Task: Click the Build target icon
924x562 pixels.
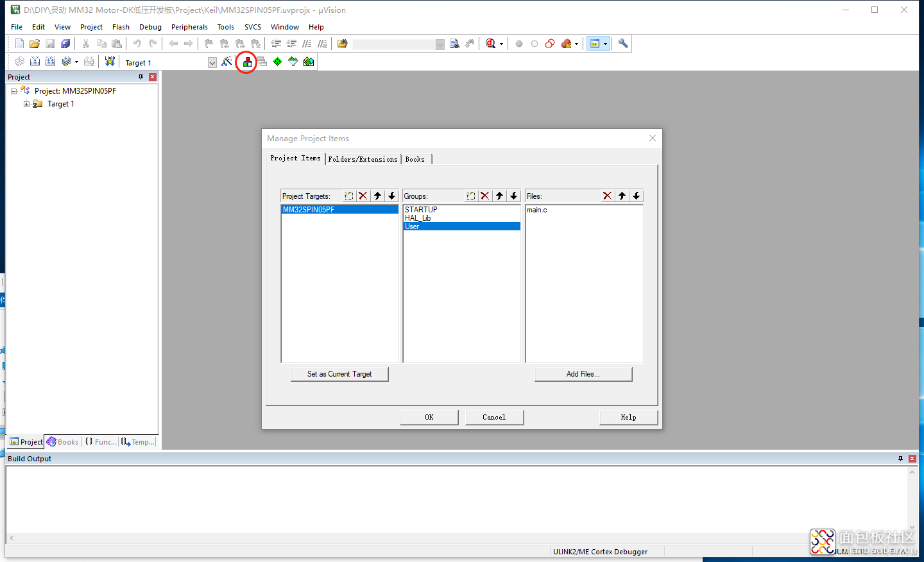Action: coord(35,62)
